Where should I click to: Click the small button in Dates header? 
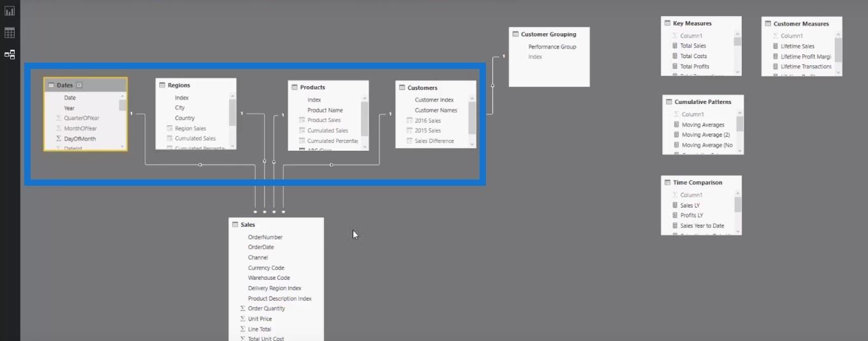click(79, 85)
